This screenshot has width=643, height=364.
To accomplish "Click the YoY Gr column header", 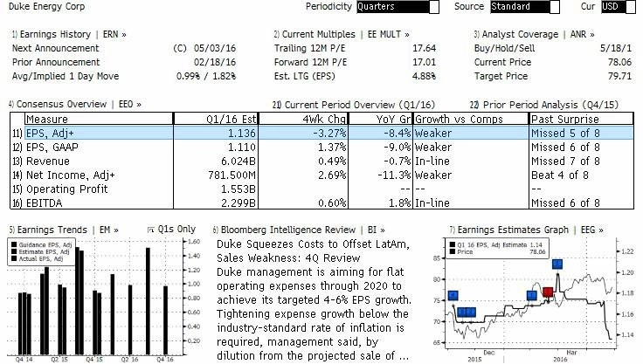I will pos(380,119).
